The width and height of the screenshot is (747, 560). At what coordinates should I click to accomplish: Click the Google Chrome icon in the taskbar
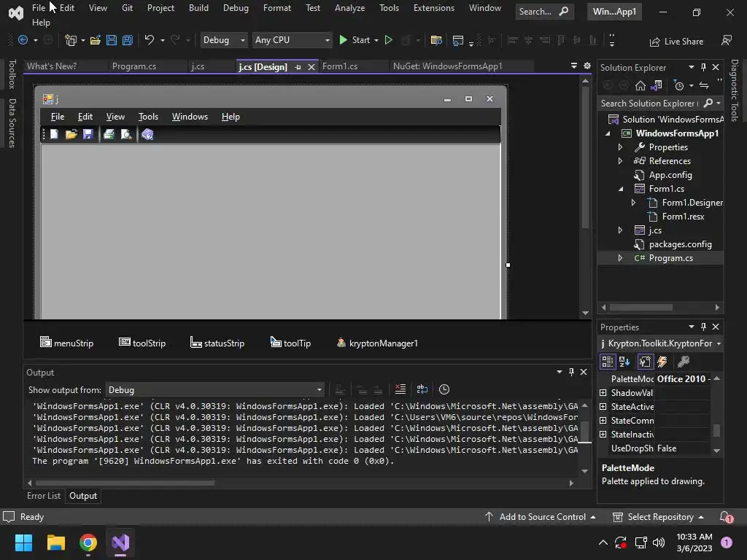click(x=88, y=542)
